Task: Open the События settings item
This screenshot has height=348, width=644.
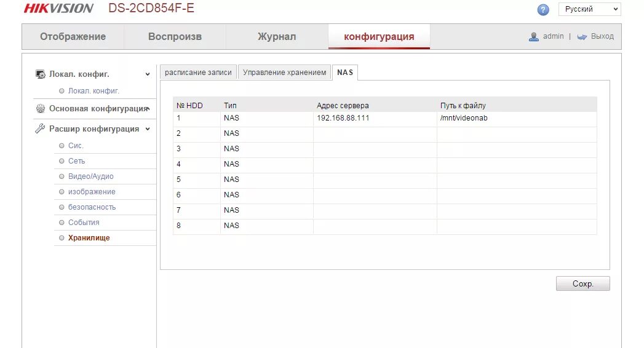Action: (84, 223)
